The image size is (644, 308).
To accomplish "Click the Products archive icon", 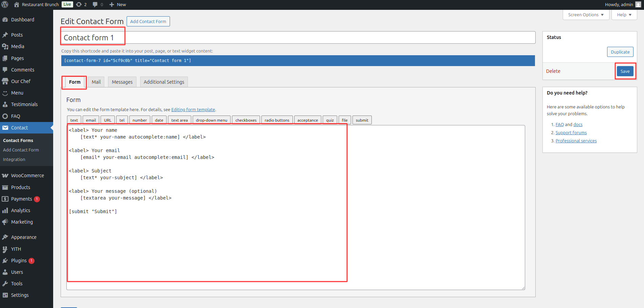I will click(x=5, y=187).
